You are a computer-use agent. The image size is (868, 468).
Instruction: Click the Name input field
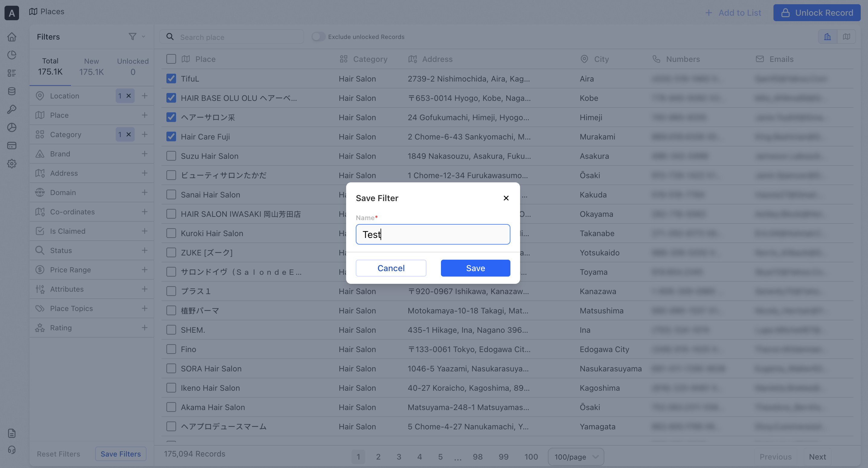[x=433, y=235]
